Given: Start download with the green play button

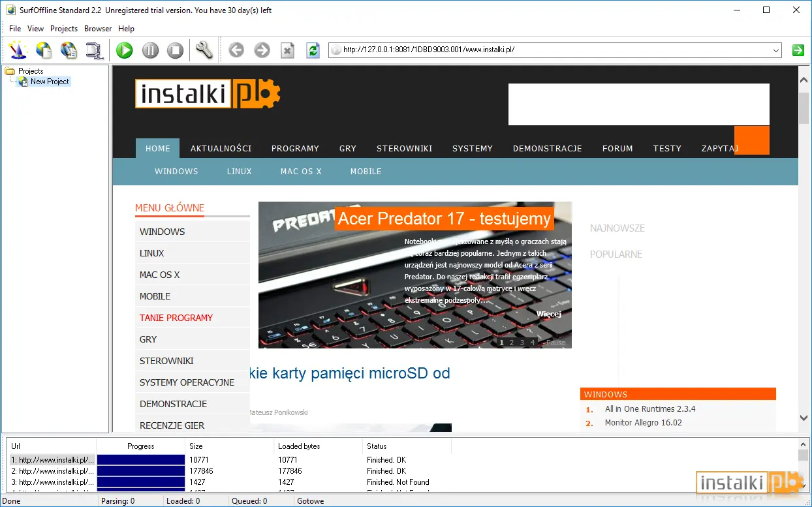Looking at the screenshot, I should pyautogui.click(x=125, y=50).
